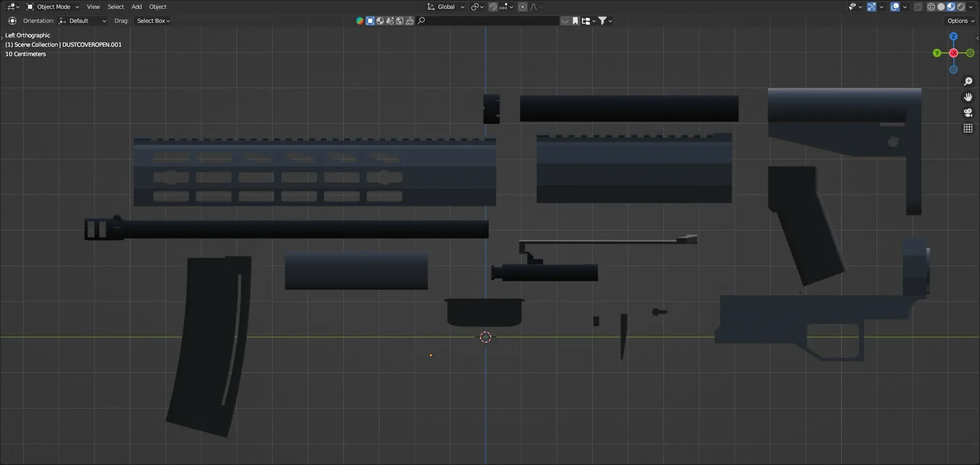Click the Select Box tool icon

pos(12,21)
